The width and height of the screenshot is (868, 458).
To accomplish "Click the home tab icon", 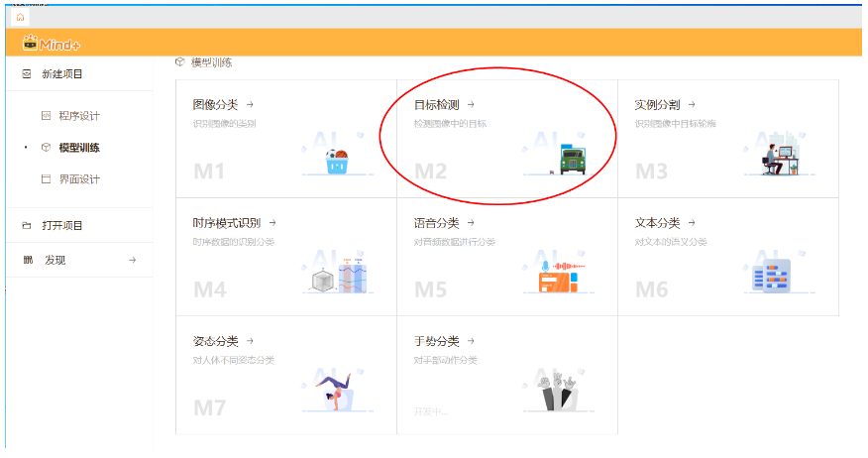I will point(20,18).
